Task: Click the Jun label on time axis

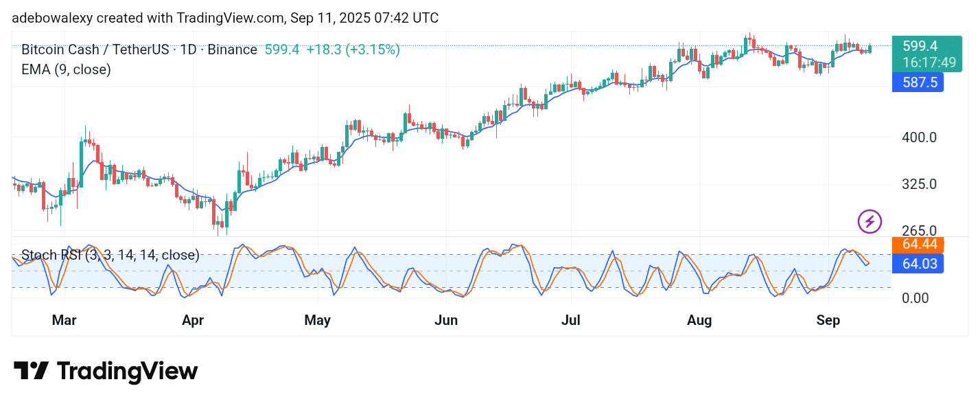Action: click(446, 320)
